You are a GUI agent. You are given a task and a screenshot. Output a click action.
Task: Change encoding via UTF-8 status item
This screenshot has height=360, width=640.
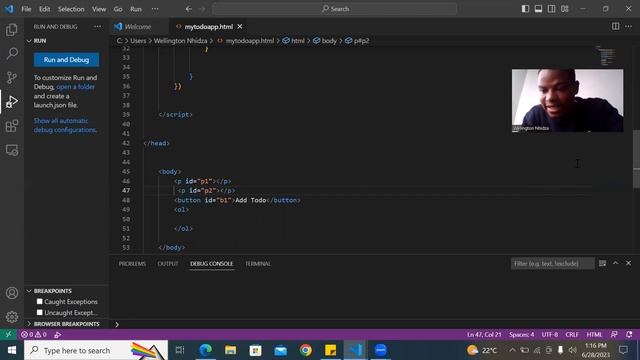point(550,334)
